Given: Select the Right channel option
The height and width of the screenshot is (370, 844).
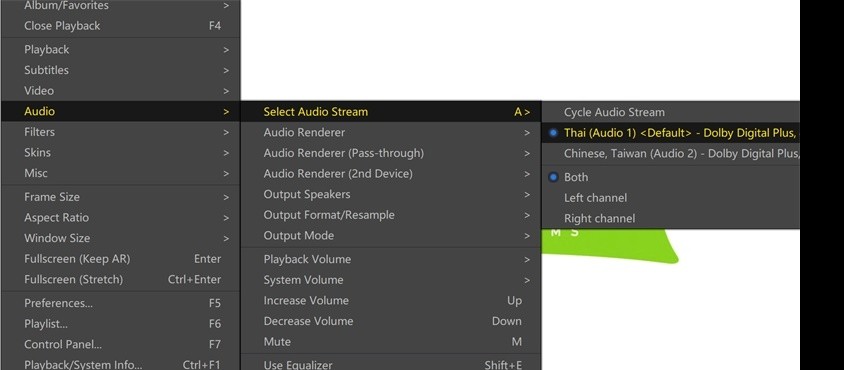Looking at the screenshot, I should click(671, 218).
